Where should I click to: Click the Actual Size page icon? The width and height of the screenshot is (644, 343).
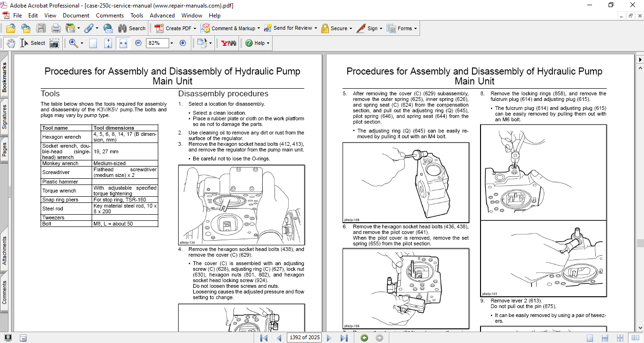[x=93, y=43]
